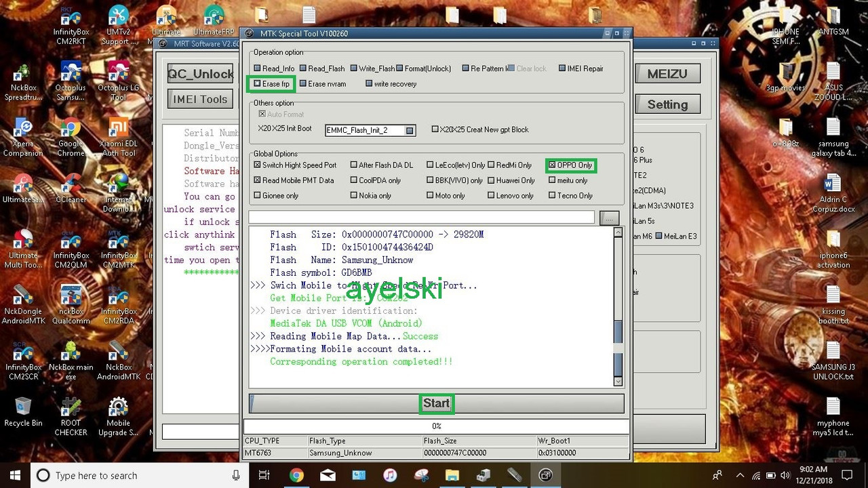Check the BBK(VIVO) only option
Viewport: 868px width, 488px height.
click(x=454, y=180)
